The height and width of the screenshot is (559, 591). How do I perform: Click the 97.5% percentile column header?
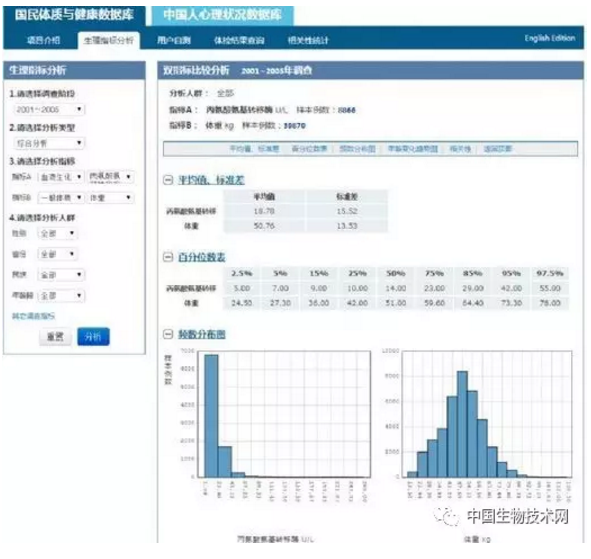pyautogui.click(x=550, y=273)
